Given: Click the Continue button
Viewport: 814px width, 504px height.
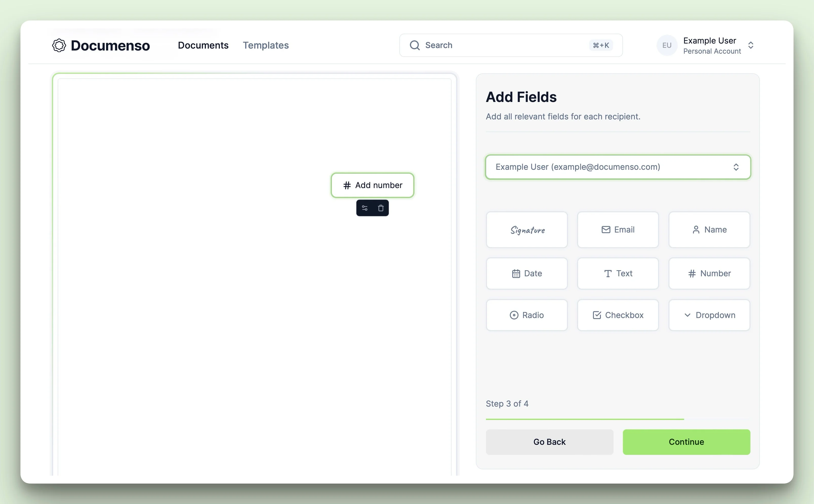Looking at the screenshot, I should pos(686,442).
